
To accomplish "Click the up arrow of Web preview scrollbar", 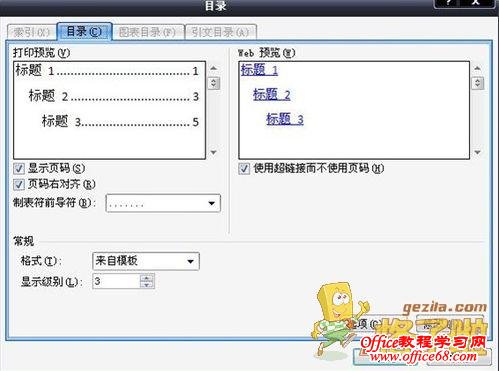I will [477, 68].
